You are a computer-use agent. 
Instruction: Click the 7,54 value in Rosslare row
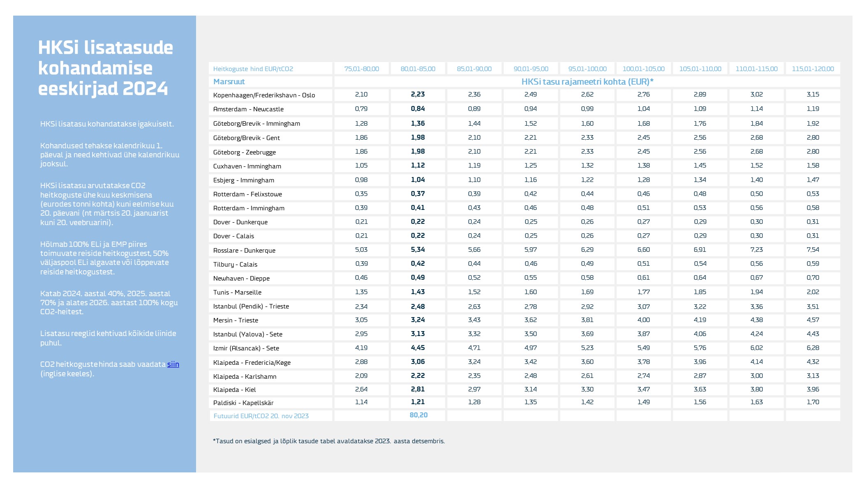[x=813, y=250]
